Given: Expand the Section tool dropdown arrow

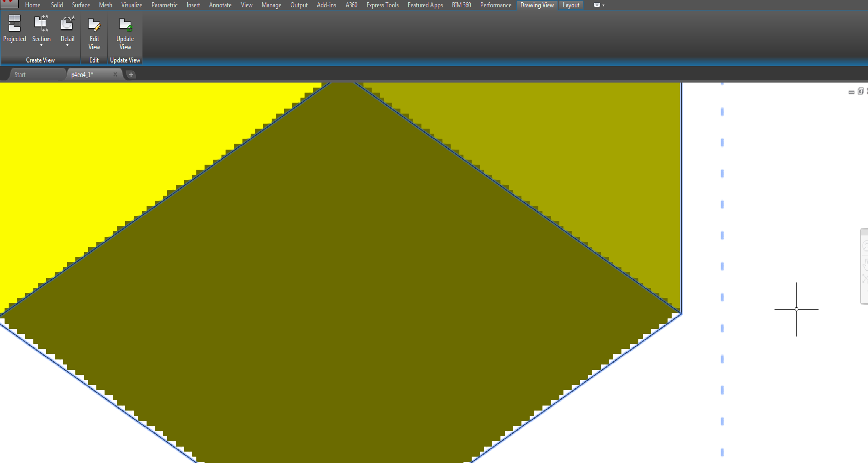Looking at the screenshot, I should (x=41, y=45).
